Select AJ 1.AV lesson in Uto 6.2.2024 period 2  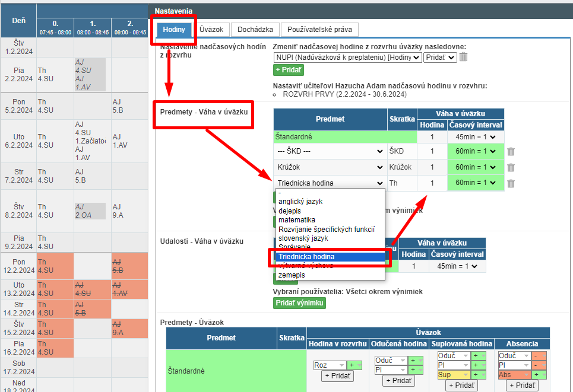pyautogui.click(x=120, y=141)
